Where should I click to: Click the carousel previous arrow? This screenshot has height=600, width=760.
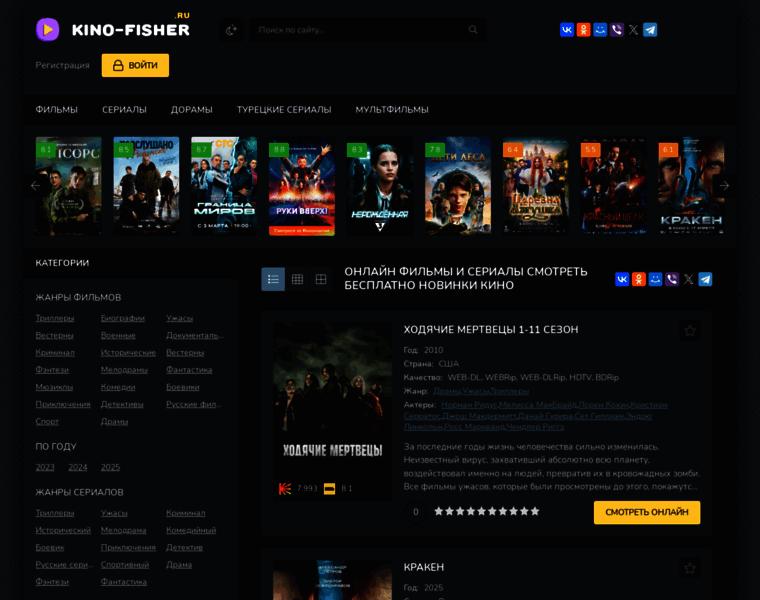(x=35, y=186)
